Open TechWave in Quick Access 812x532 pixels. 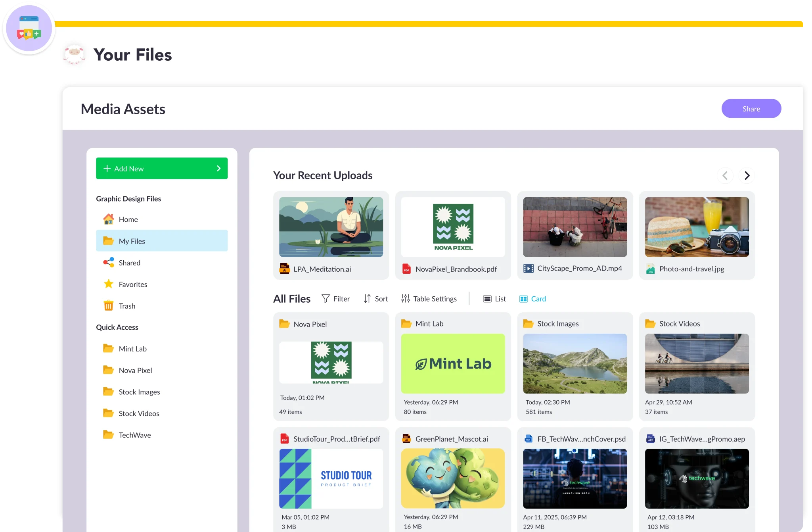pos(134,435)
